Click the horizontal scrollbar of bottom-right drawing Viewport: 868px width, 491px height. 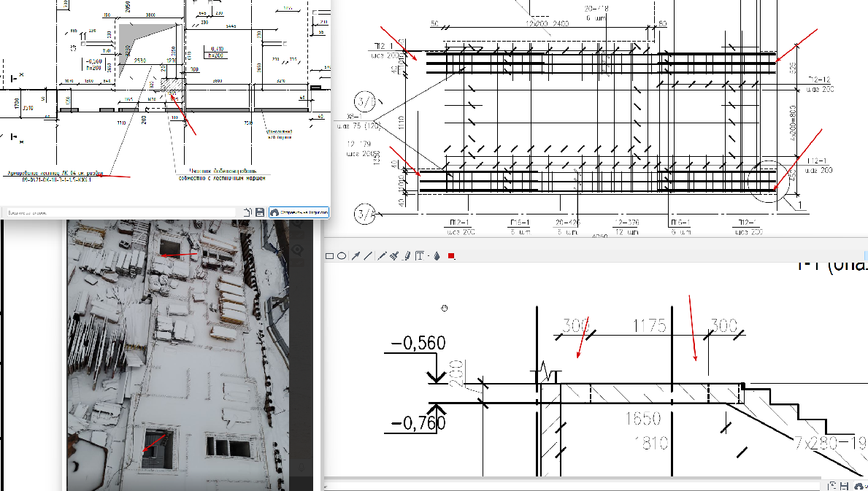coord(573,479)
